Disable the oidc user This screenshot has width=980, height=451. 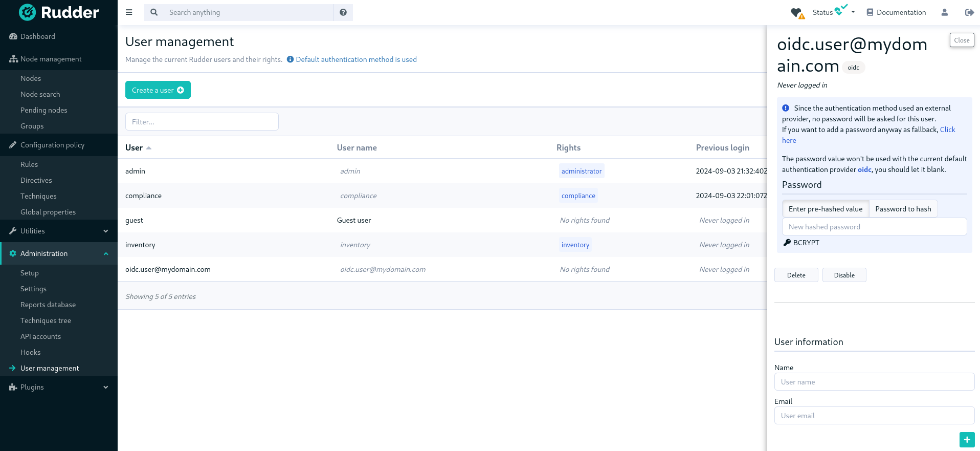[x=844, y=275]
